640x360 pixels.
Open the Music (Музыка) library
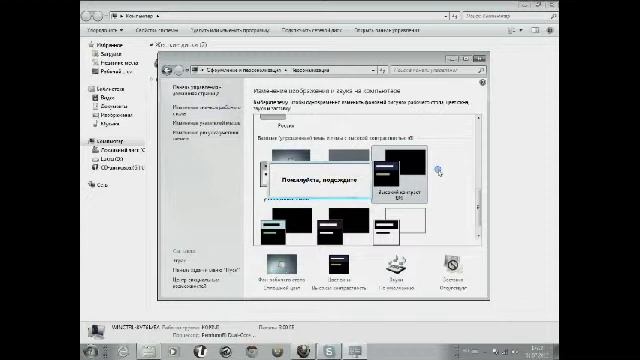[109, 124]
